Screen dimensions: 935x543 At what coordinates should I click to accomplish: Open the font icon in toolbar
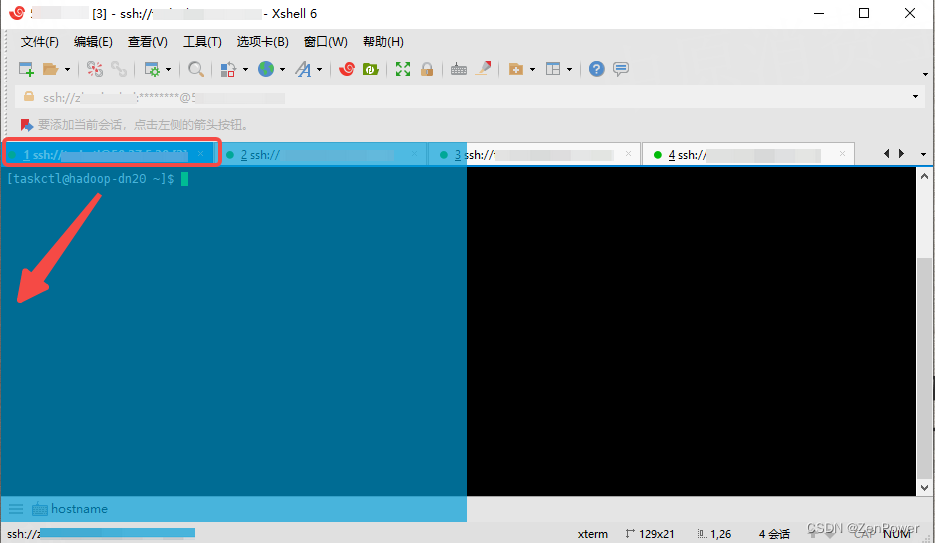[x=304, y=69]
